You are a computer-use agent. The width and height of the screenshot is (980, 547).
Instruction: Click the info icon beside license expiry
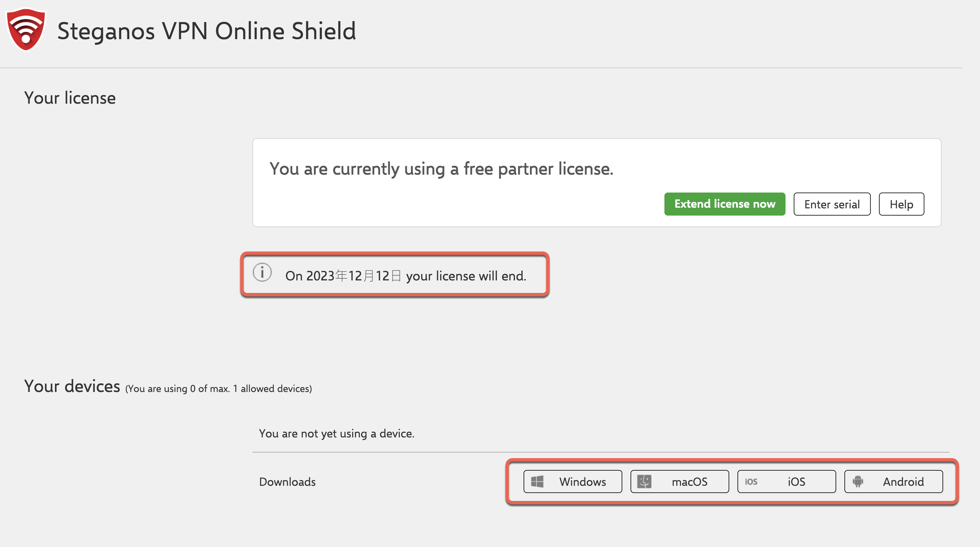[x=262, y=273]
